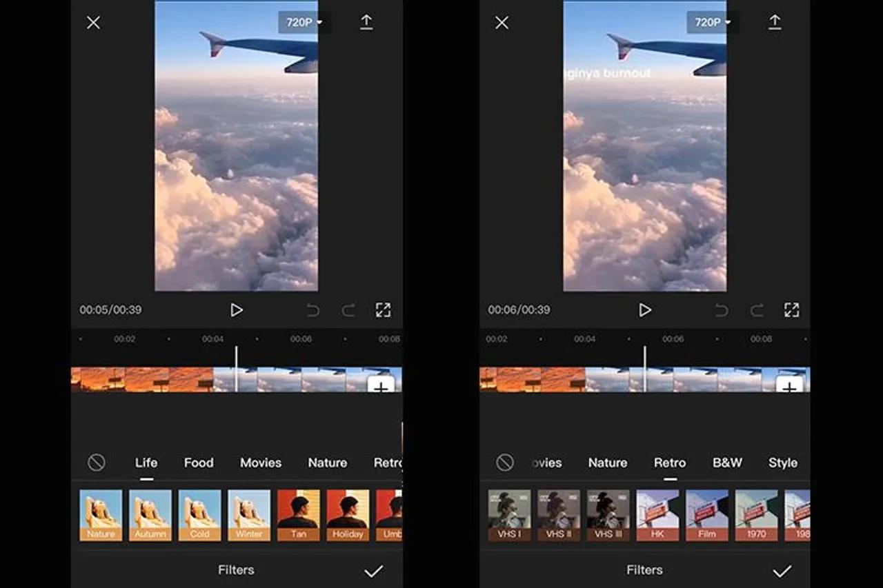The width and height of the screenshot is (883, 588).
Task: Apply the Film filter thumbnail
Action: pyautogui.click(x=707, y=515)
